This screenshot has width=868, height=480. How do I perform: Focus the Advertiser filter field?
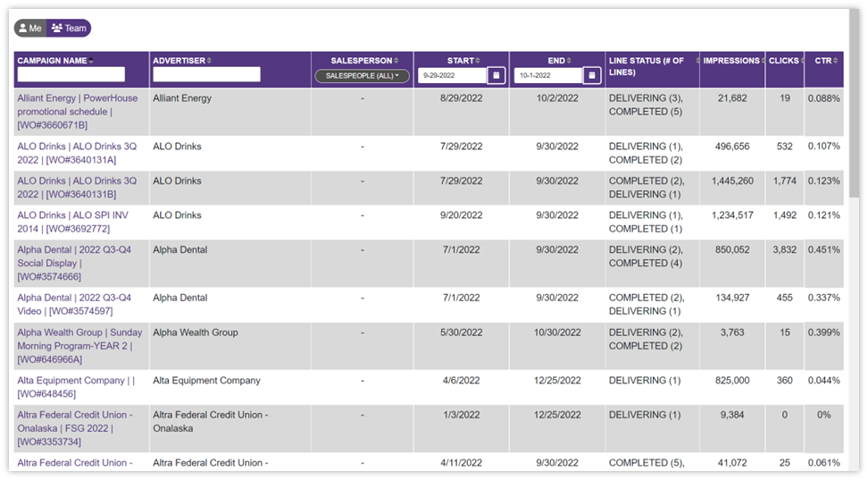pos(206,74)
